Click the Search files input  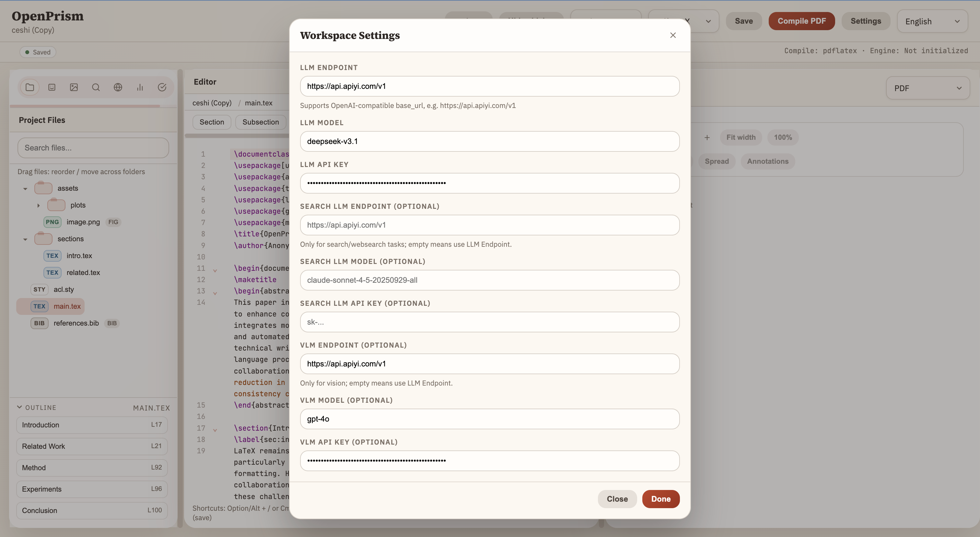click(x=93, y=148)
